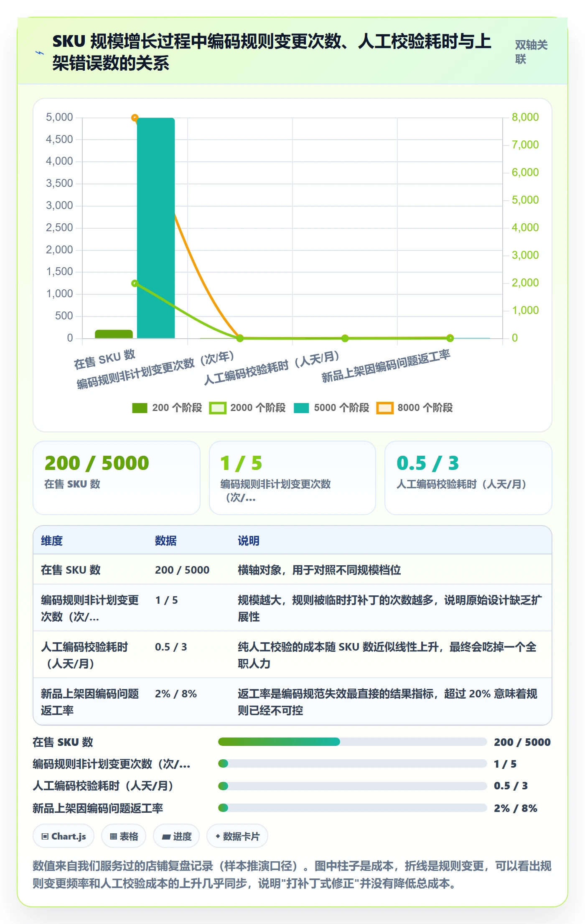Click the 数据 column header
This screenshot has height=924, width=585.
pyautogui.click(x=166, y=541)
